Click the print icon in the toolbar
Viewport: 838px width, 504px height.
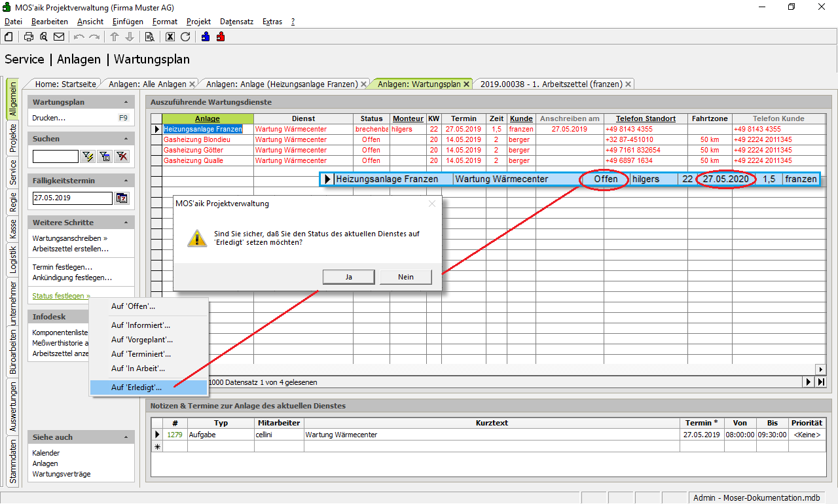pyautogui.click(x=29, y=37)
